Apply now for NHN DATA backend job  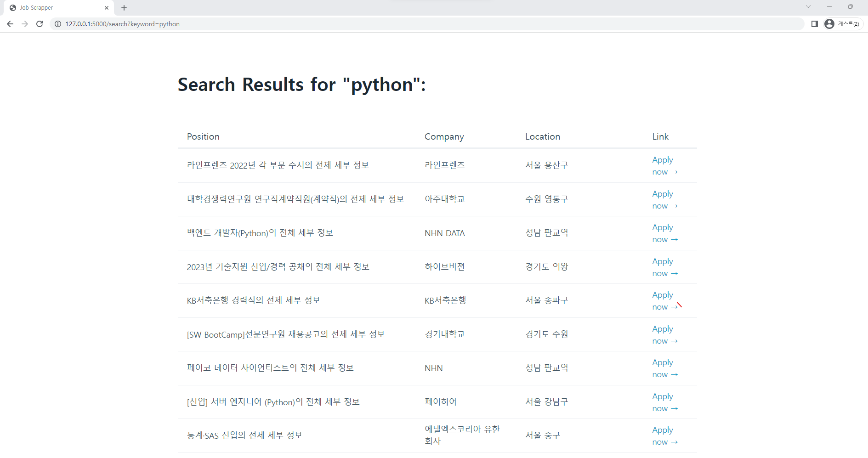tap(665, 233)
